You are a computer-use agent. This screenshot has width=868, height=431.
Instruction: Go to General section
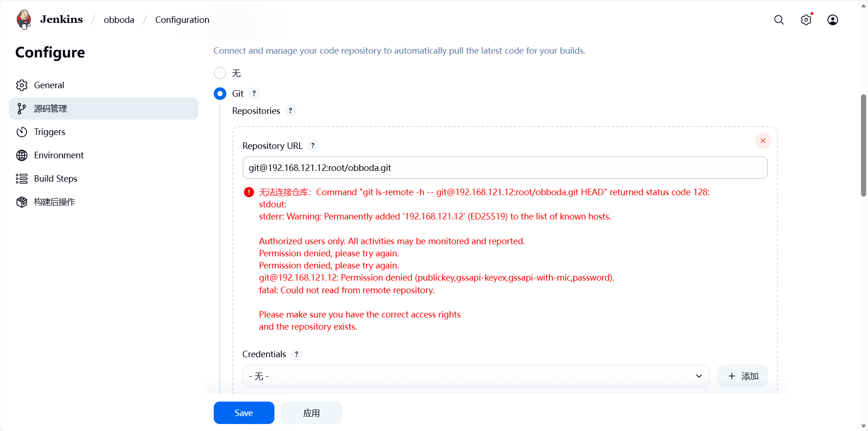click(x=104, y=85)
